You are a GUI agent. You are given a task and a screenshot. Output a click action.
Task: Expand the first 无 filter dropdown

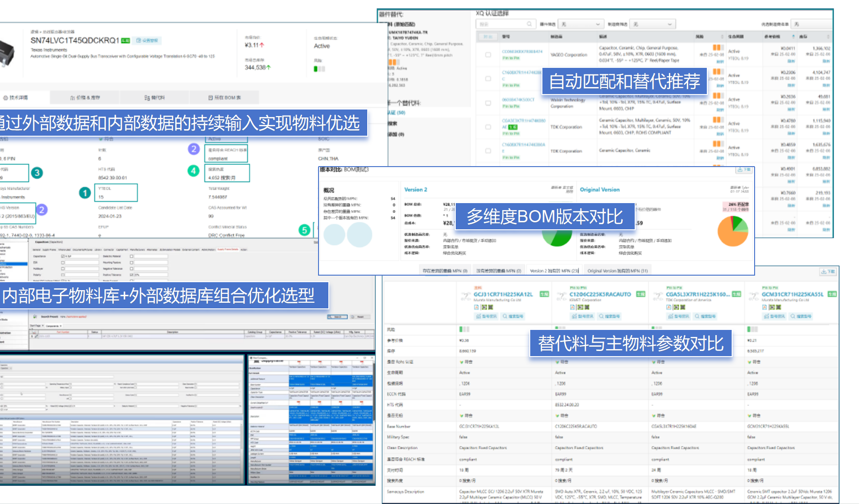[x=580, y=24]
